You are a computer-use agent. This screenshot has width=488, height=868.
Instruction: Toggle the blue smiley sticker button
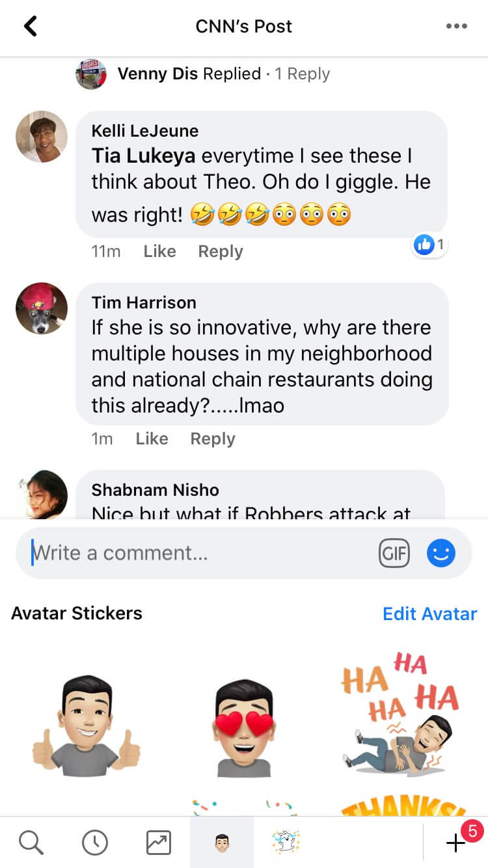441,554
